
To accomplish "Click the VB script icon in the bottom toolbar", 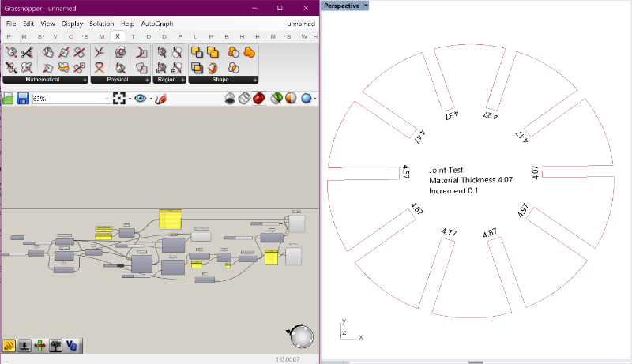I will tap(71, 346).
